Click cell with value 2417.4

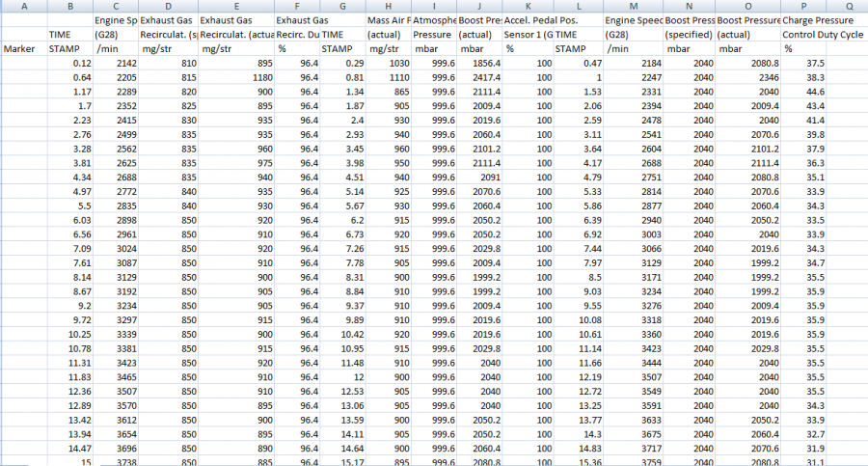point(480,77)
